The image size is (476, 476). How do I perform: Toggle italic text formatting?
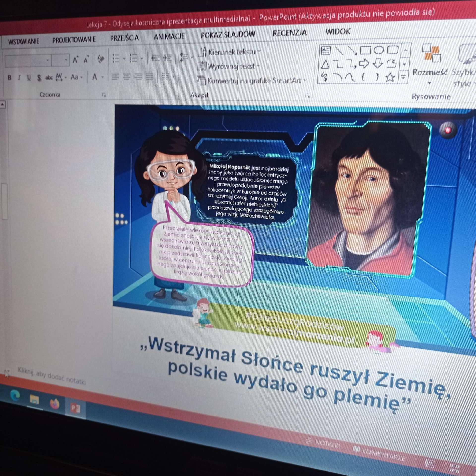coord(19,78)
